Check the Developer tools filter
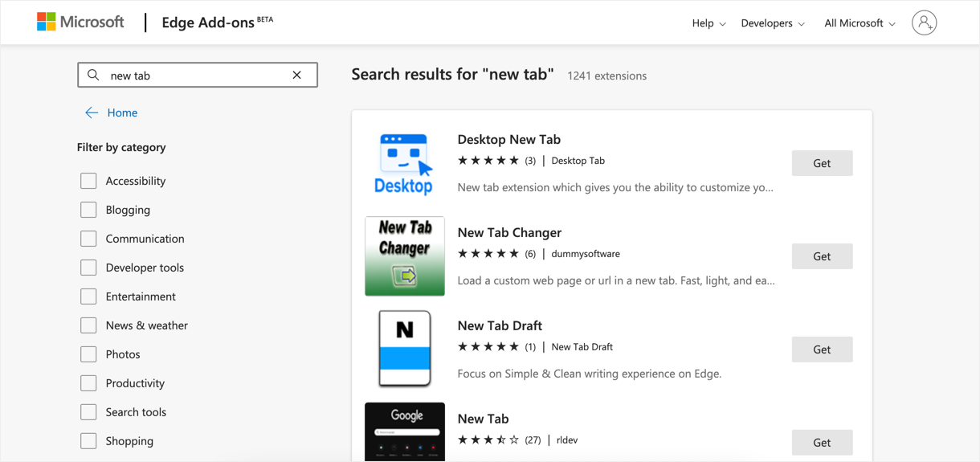The width and height of the screenshot is (980, 462). [88, 268]
